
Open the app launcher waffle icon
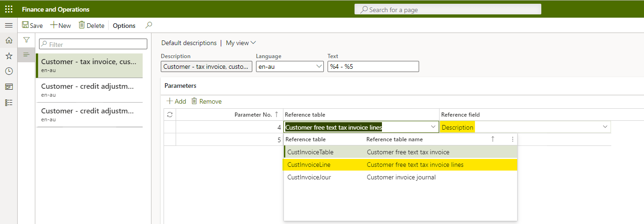(9, 9)
